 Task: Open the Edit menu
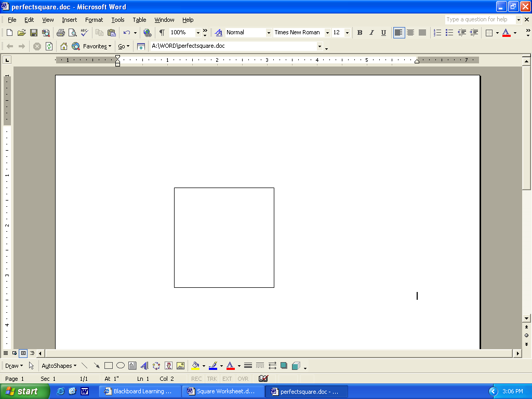29,20
